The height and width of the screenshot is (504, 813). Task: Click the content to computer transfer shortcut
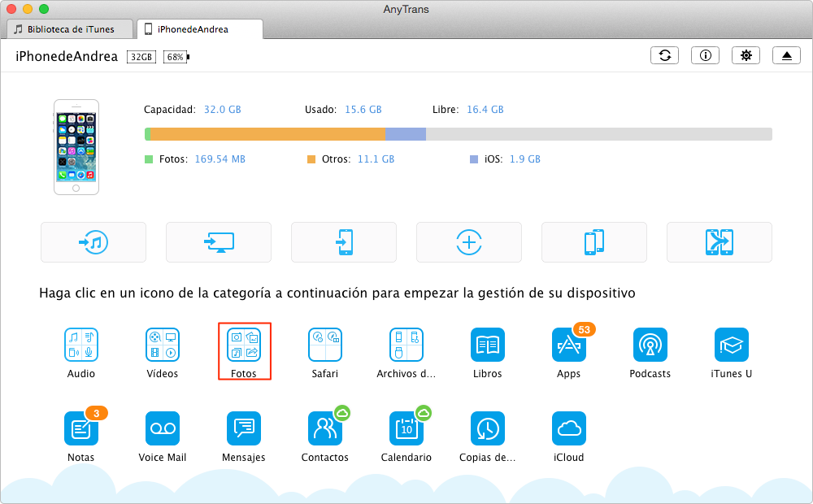pyautogui.click(x=219, y=242)
